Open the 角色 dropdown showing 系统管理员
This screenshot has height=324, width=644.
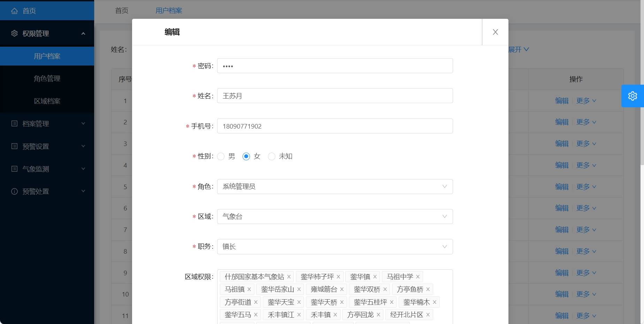pos(335,187)
